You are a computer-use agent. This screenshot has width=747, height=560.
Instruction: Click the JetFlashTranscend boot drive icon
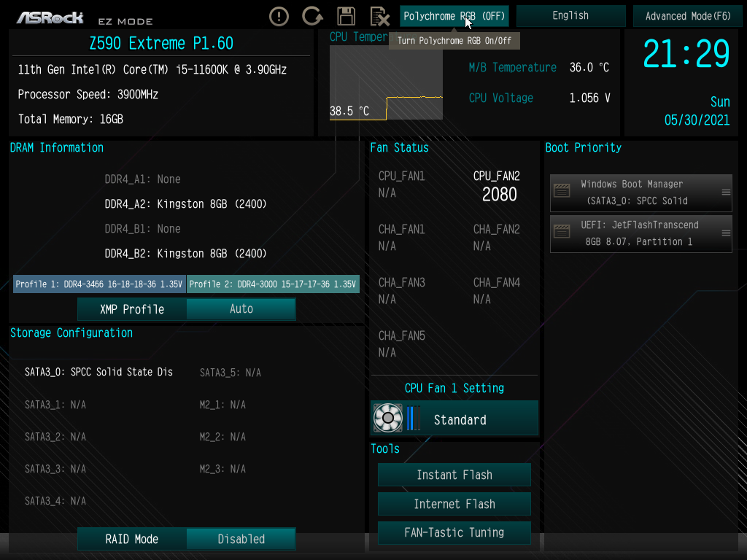(562, 232)
